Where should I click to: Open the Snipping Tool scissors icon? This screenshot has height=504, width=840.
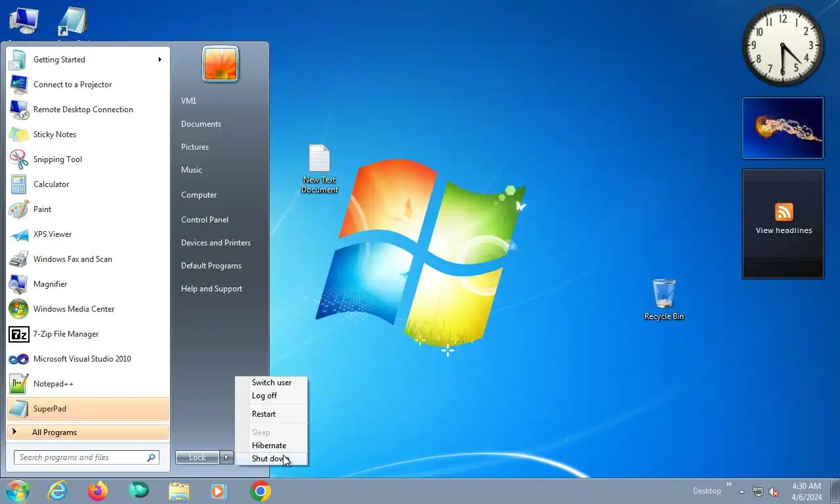(x=18, y=159)
